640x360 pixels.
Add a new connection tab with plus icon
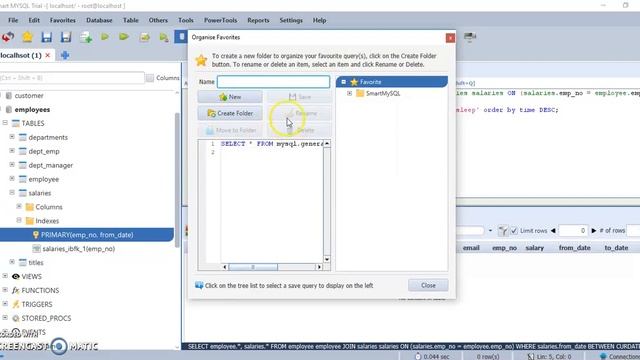[65, 55]
